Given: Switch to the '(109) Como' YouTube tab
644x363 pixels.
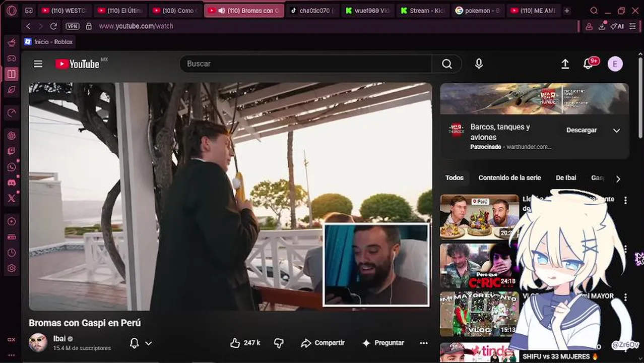Looking at the screenshot, I should coord(176,11).
